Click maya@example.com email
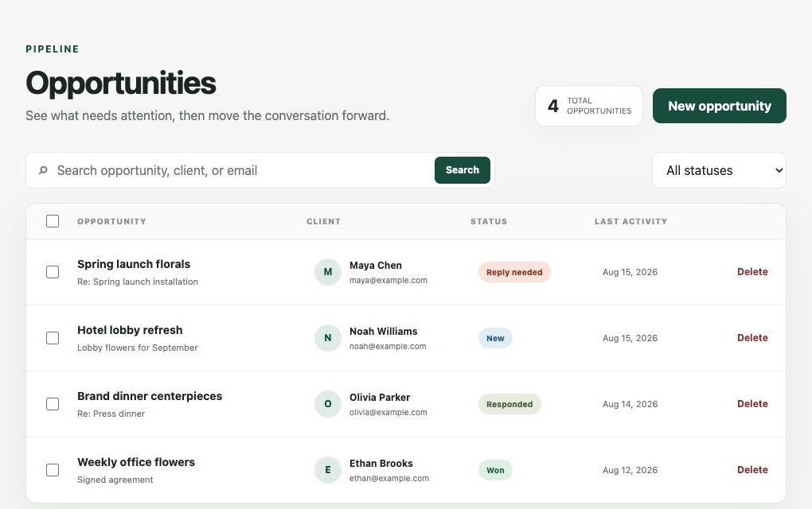This screenshot has height=509, width=812. coord(388,281)
